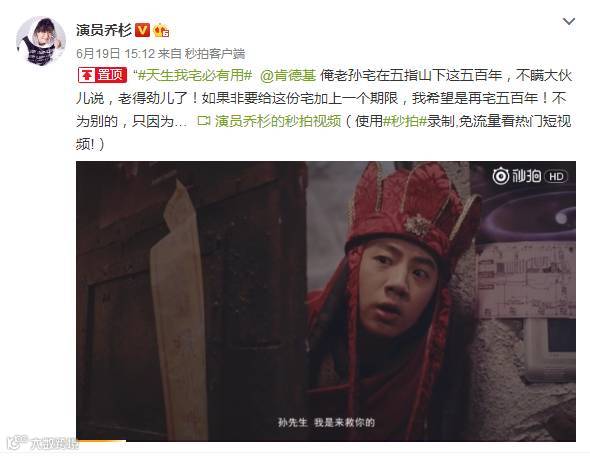590x456 pixels.
Task: Open the 秒拍客户端 source link
Action: 214,54
